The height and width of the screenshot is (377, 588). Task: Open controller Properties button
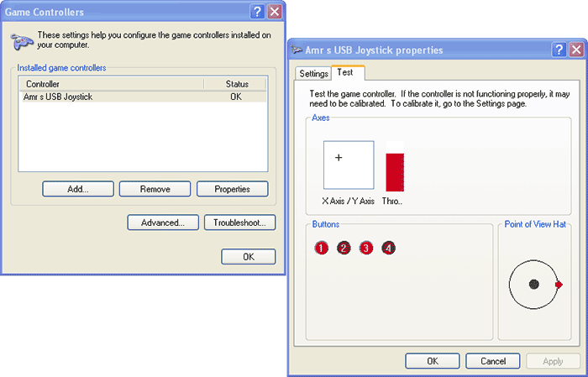pyautogui.click(x=232, y=189)
